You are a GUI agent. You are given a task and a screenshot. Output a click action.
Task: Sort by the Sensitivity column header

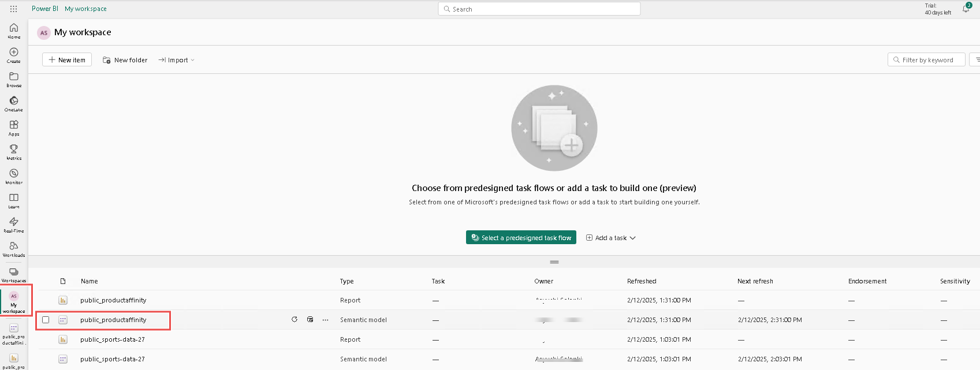point(955,281)
